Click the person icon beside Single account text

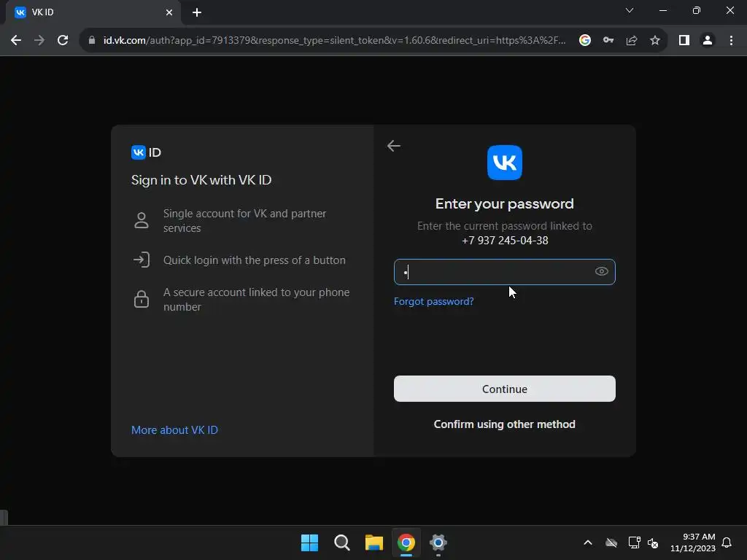142,220
